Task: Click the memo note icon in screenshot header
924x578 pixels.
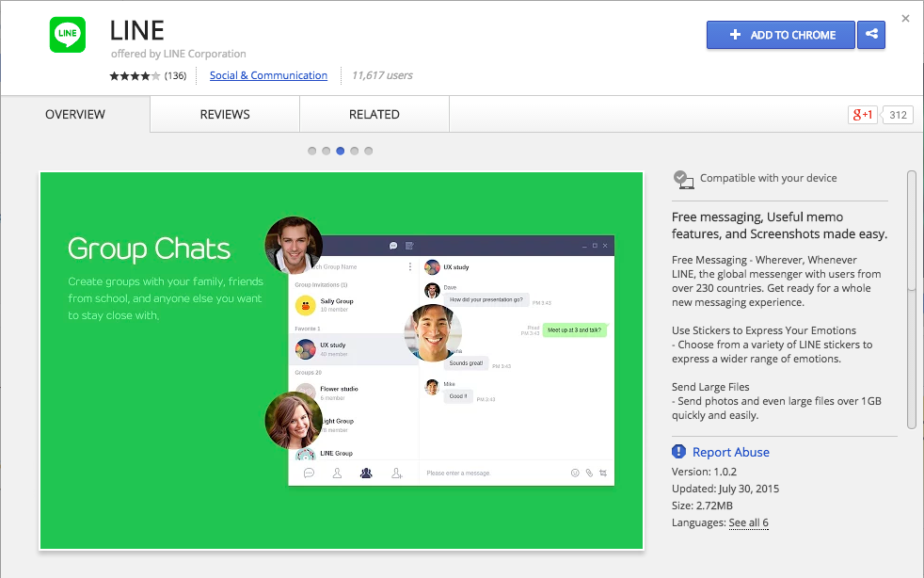Action: tap(409, 246)
